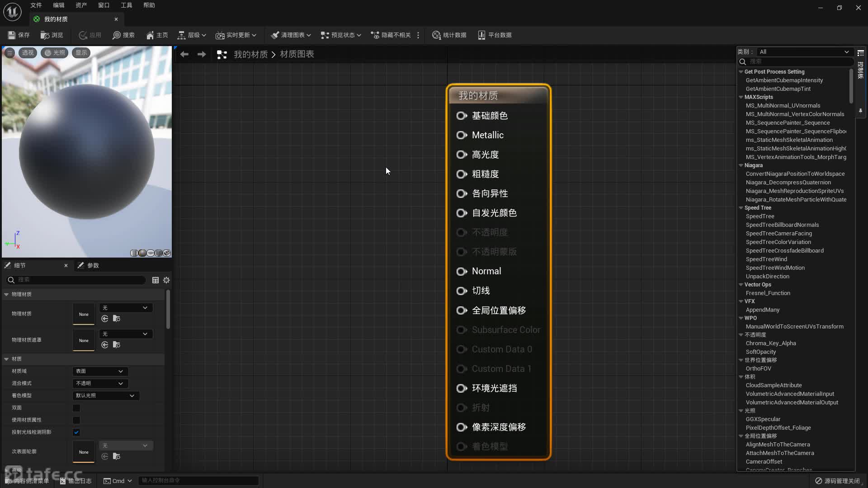This screenshot has width=868, height=488.
Task: Select 基础颜色 (Base Color) menu input pin
Action: pyautogui.click(x=462, y=116)
